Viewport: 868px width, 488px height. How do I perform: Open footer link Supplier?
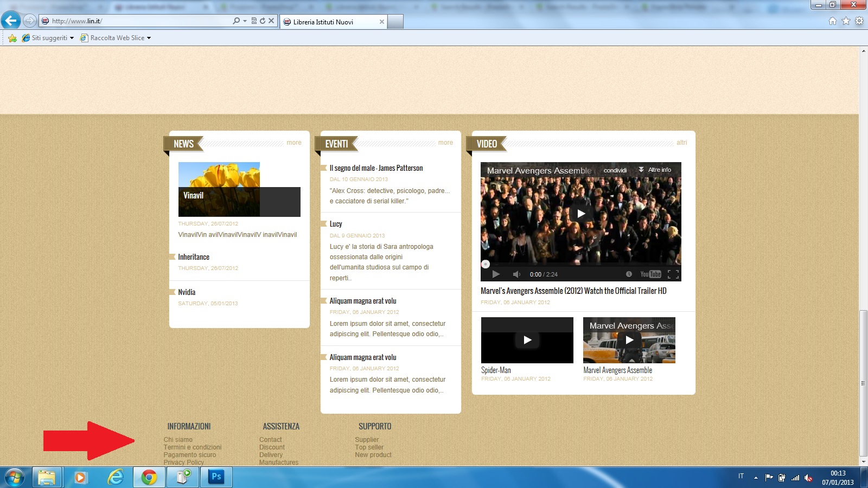click(x=367, y=440)
